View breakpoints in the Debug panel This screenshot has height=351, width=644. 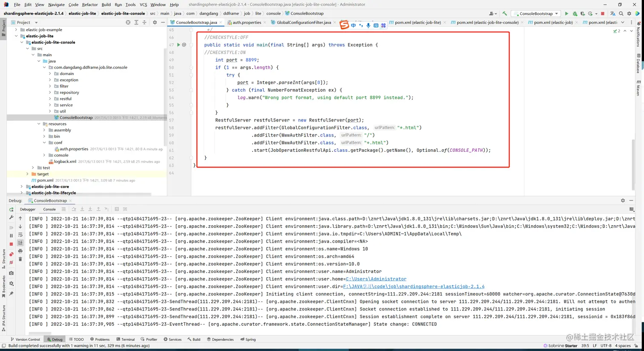click(x=11, y=254)
